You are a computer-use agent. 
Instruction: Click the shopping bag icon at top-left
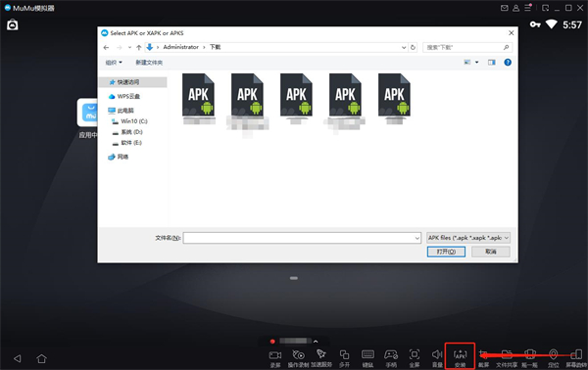[13, 24]
